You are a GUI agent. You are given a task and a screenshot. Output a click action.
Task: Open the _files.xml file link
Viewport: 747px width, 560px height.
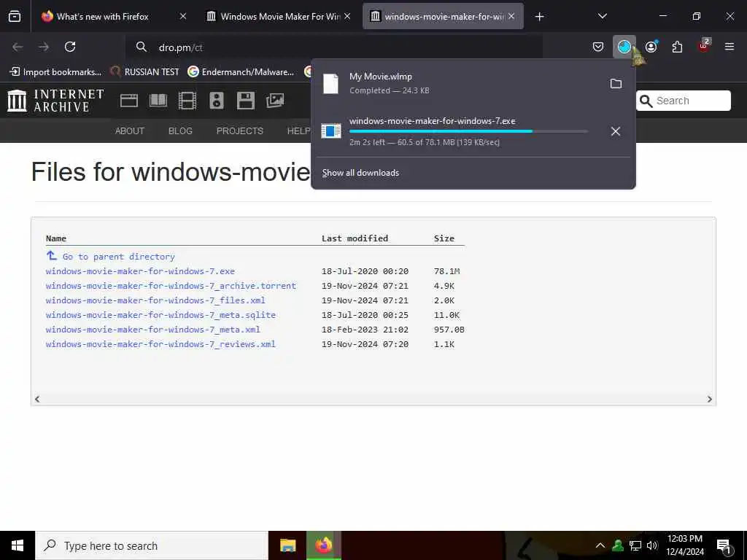[x=155, y=300]
